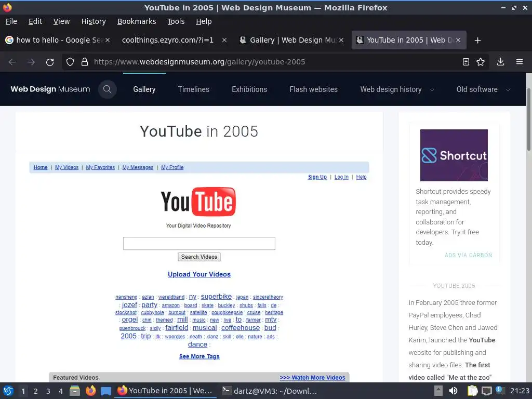Expand the Old software dropdown arrow
The height and width of the screenshot is (399, 532).
pos(508,90)
